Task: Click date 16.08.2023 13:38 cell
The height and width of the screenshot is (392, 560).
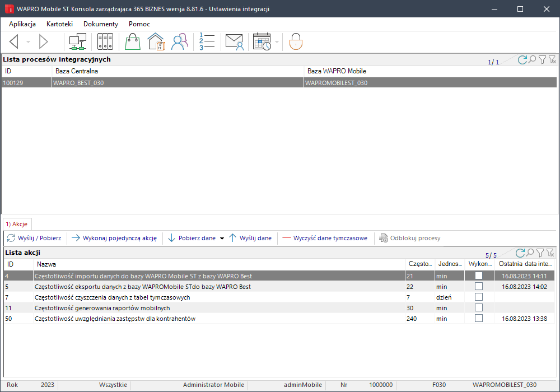Action: click(x=524, y=319)
